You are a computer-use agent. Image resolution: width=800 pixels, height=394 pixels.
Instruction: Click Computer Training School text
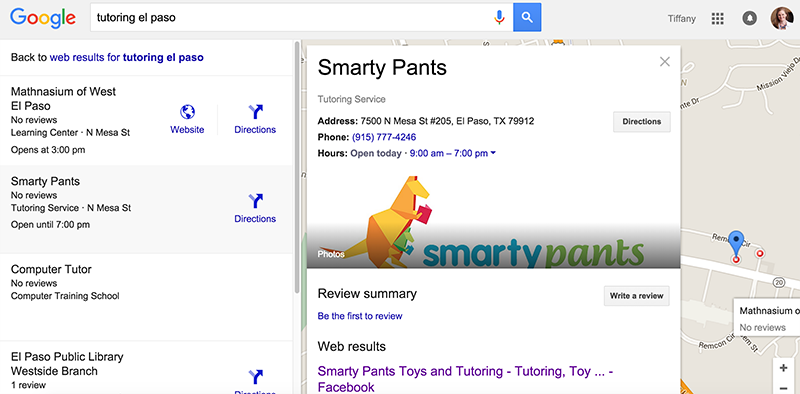65,296
